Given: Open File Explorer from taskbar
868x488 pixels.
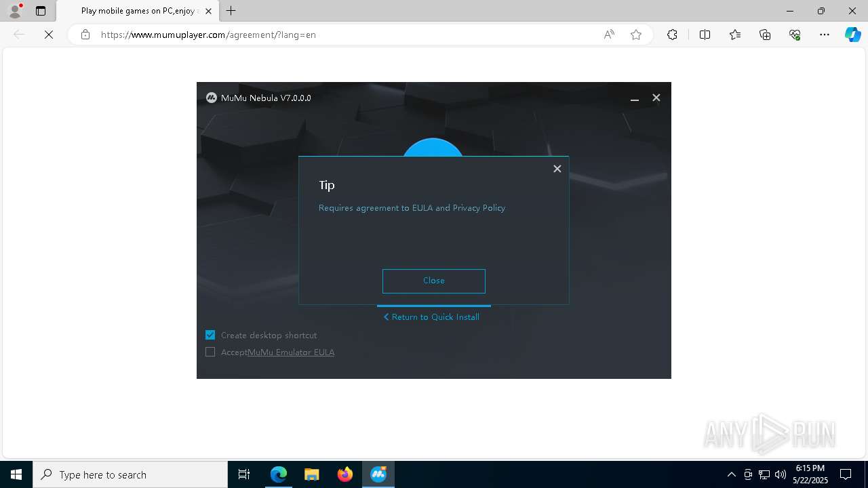Looking at the screenshot, I should coord(312,474).
